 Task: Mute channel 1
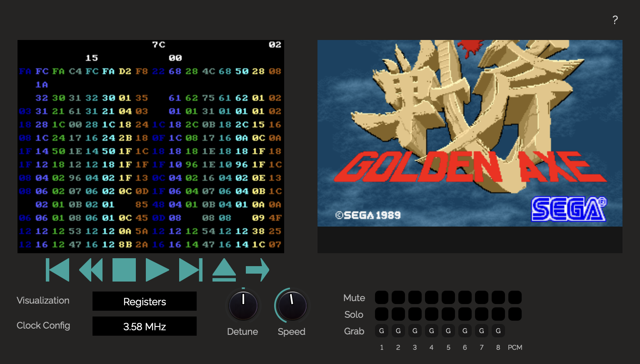click(x=382, y=297)
